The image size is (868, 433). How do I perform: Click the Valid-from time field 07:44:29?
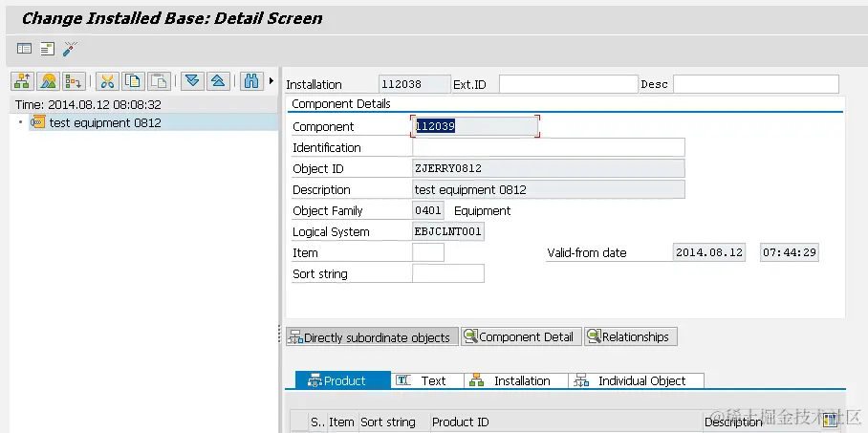click(x=790, y=252)
